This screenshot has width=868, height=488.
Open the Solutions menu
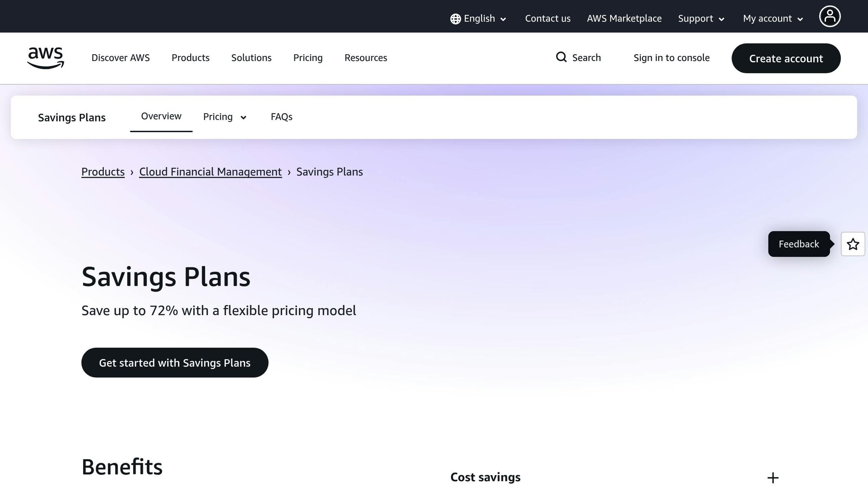click(251, 58)
